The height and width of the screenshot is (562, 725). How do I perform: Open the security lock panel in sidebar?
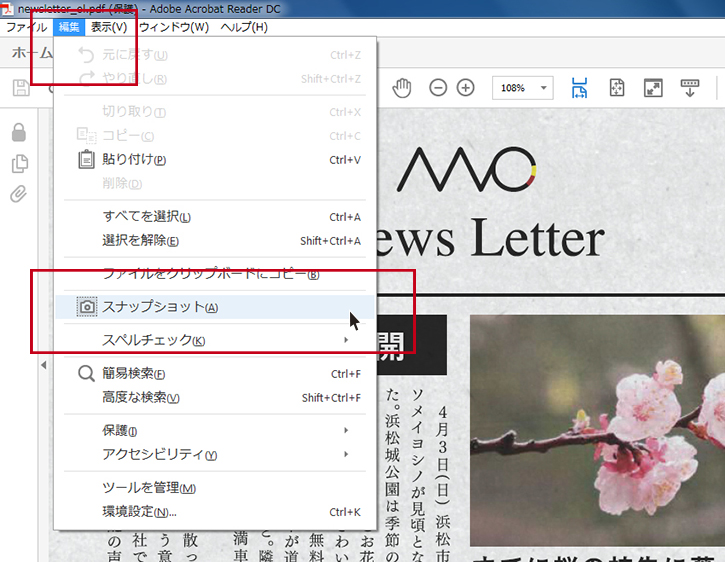pos(19,133)
